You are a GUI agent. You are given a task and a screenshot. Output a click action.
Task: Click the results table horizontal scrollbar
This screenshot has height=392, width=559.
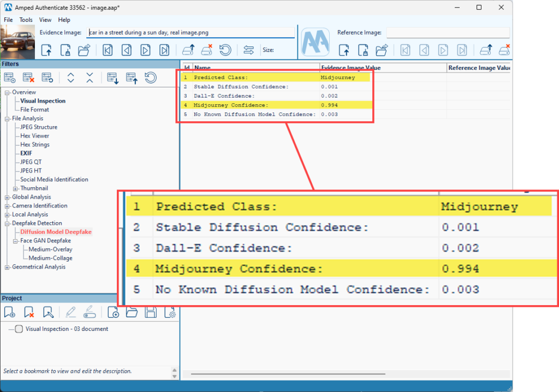pos(288,374)
